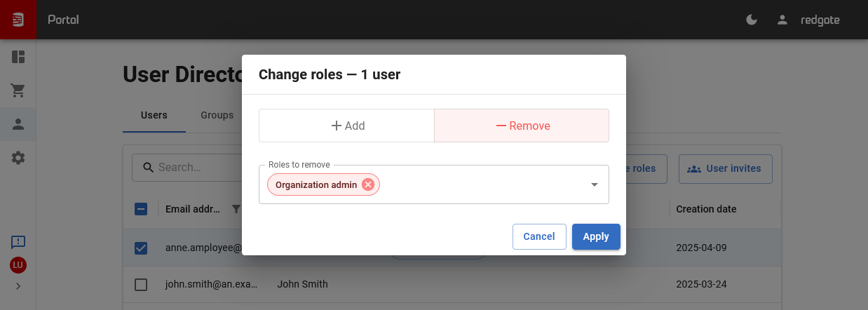Check the john.smith row checkbox
Image resolution: width=868 pixels, height=310 pixels.
(x=141, y=284)
